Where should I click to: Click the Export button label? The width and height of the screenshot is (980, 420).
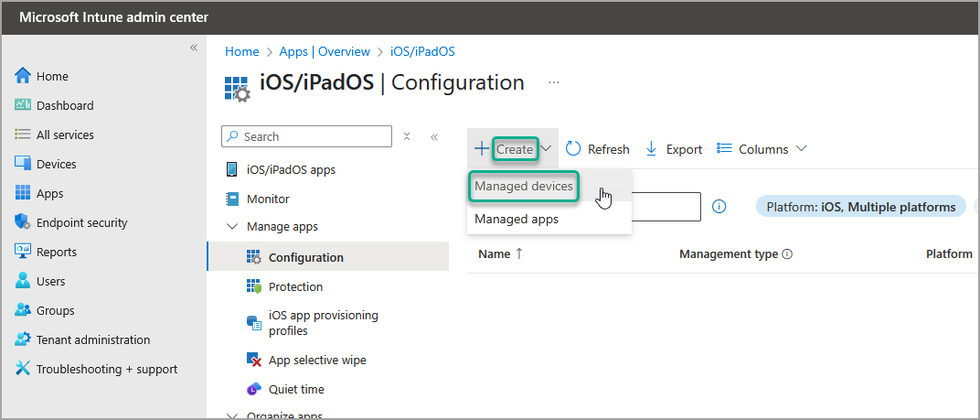click(x=685, y=149)
